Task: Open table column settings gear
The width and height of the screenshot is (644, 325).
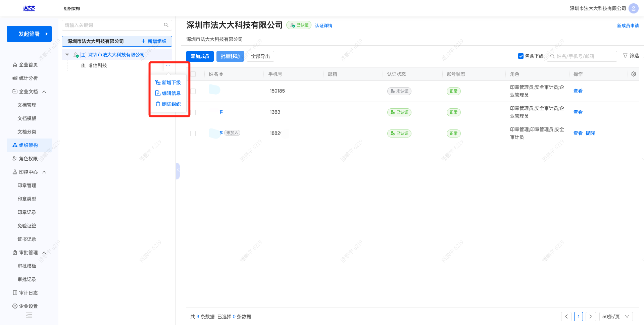Action: [634, 74]
